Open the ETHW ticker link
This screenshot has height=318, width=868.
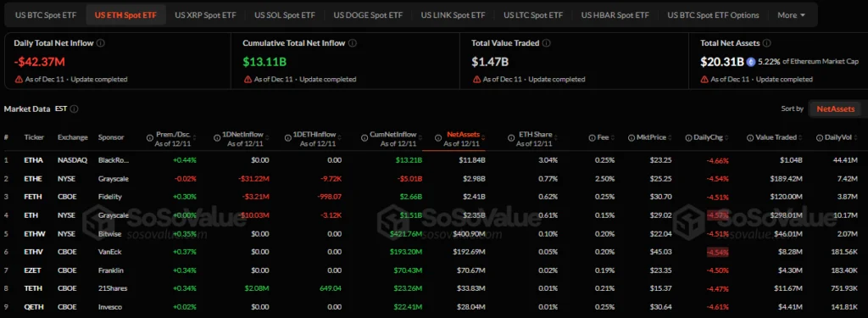coord(34,233)
